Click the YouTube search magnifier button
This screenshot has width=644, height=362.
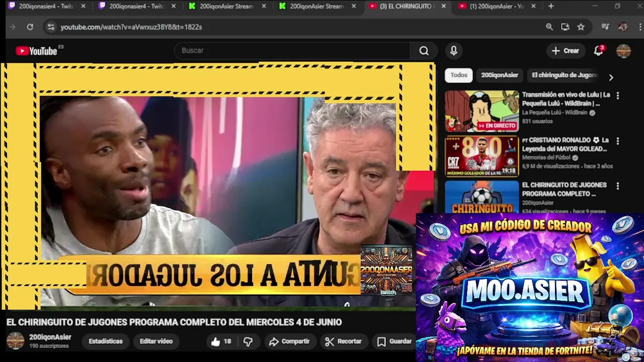point(424,51)
